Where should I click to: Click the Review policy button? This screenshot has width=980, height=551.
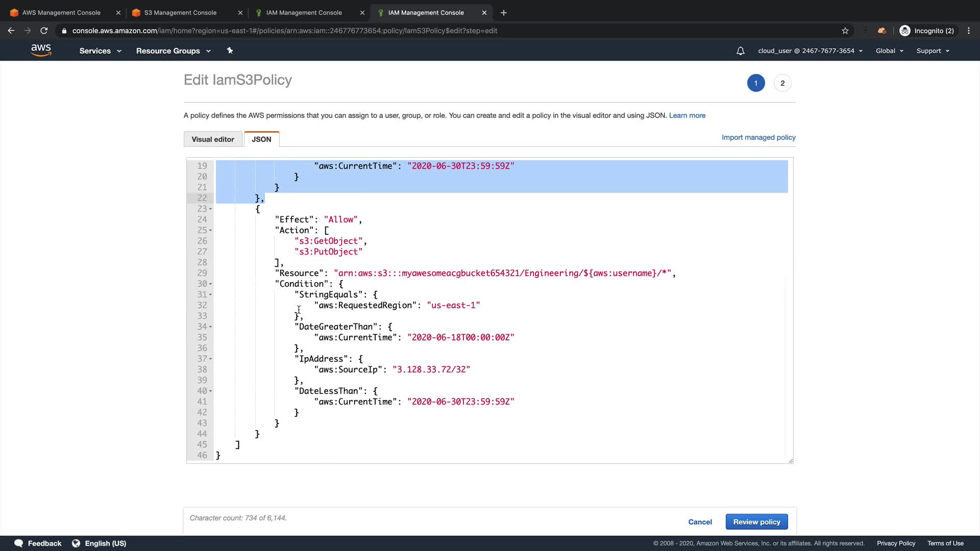point(756,522)
